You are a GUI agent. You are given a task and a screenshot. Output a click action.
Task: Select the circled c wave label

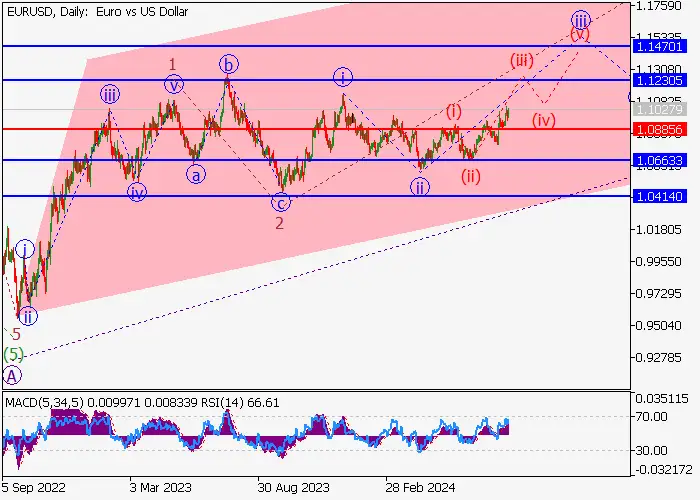tap(281, 203)
